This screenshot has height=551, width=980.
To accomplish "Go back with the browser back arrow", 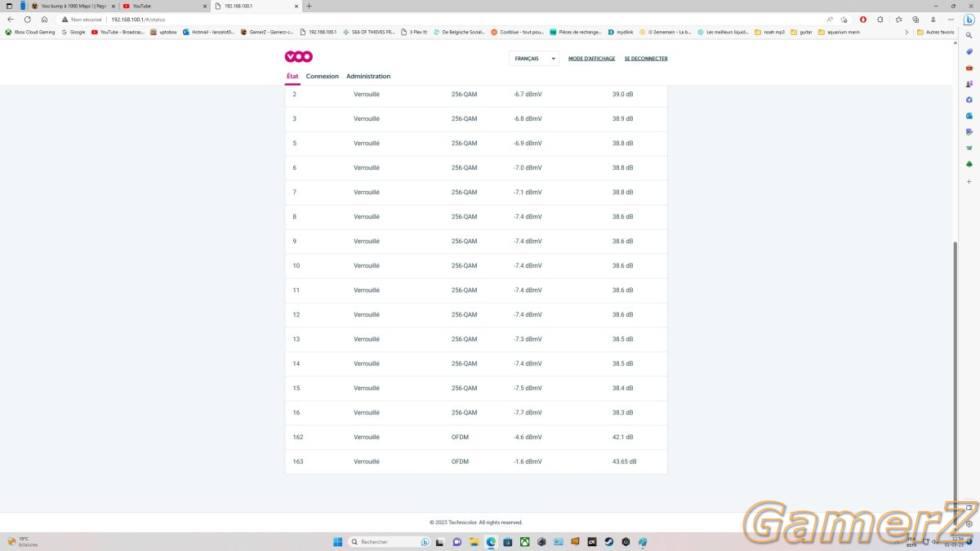I will point(11,19).
